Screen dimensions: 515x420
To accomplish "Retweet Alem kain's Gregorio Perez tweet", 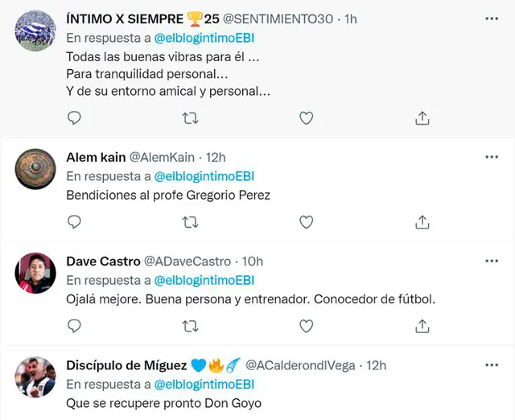I will [x=190, y=221].
